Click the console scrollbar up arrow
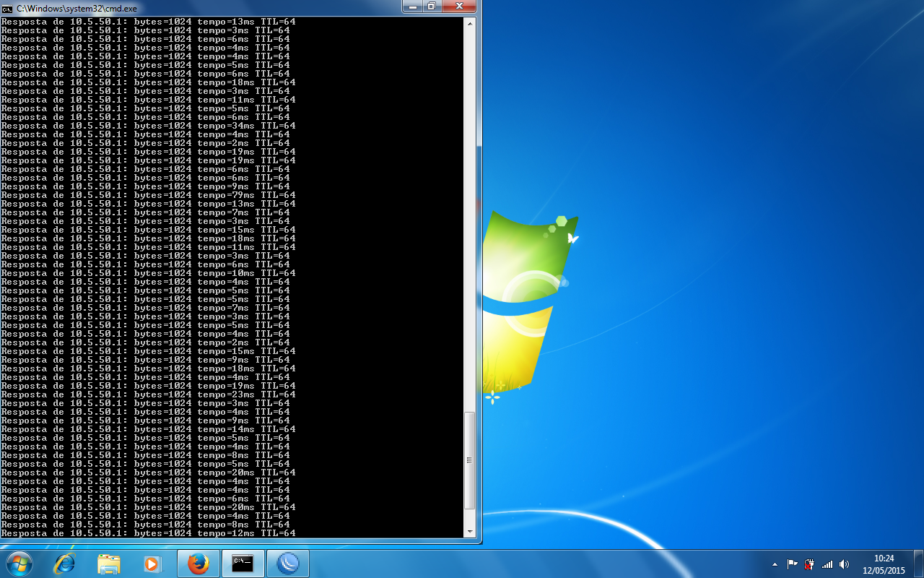 pyautogui.click(x=470, y=22)
